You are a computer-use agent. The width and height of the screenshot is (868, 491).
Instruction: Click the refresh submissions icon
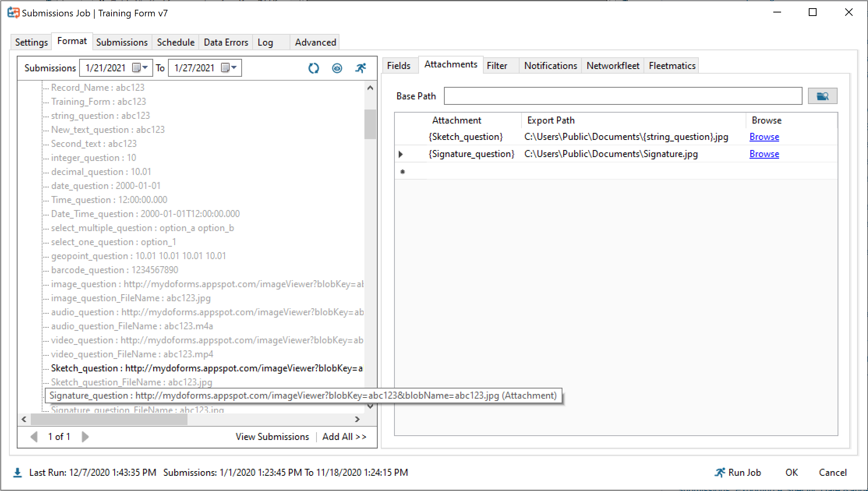coord(313,68)
